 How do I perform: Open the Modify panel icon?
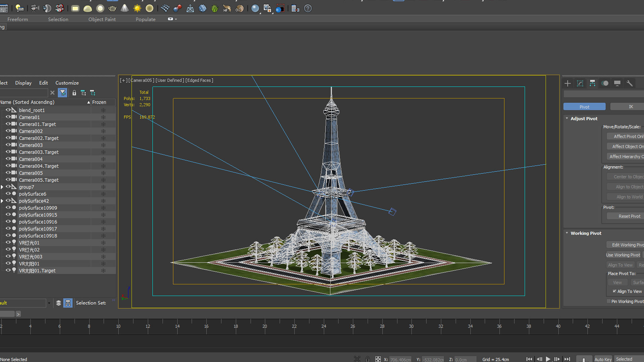pos(580,83)
